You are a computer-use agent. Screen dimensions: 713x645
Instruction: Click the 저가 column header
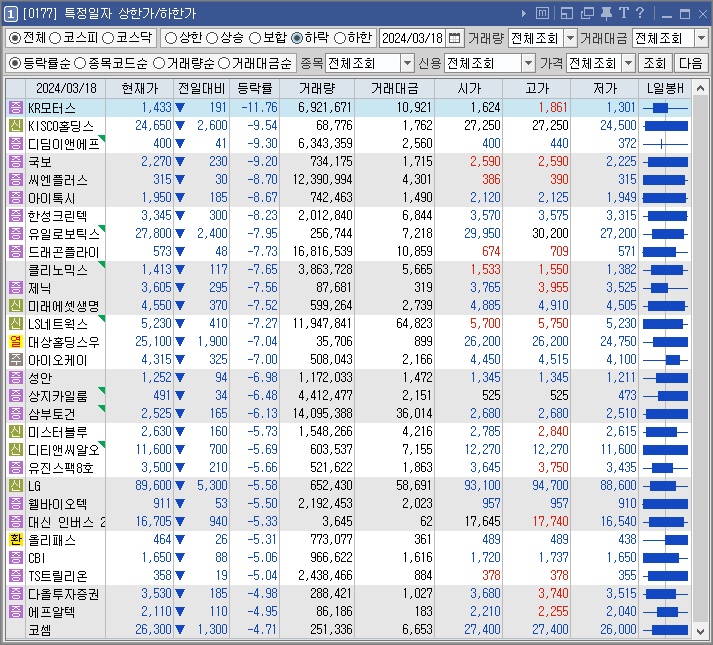[x=605, y=89]
